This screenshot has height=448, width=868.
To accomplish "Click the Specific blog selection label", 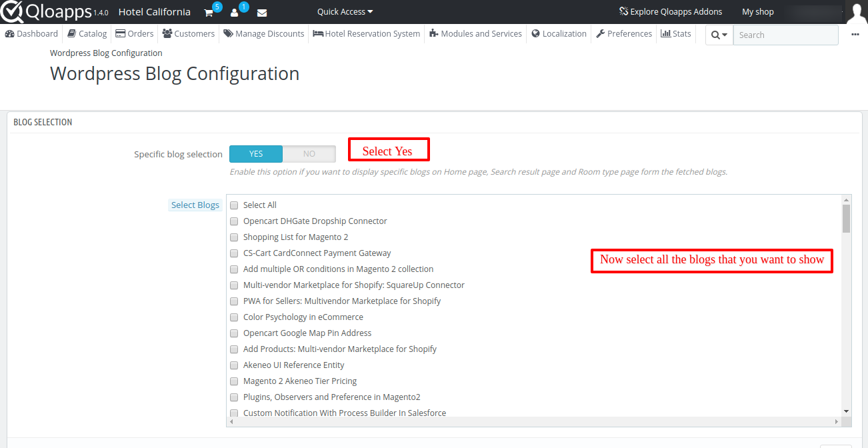I will 178,154.
